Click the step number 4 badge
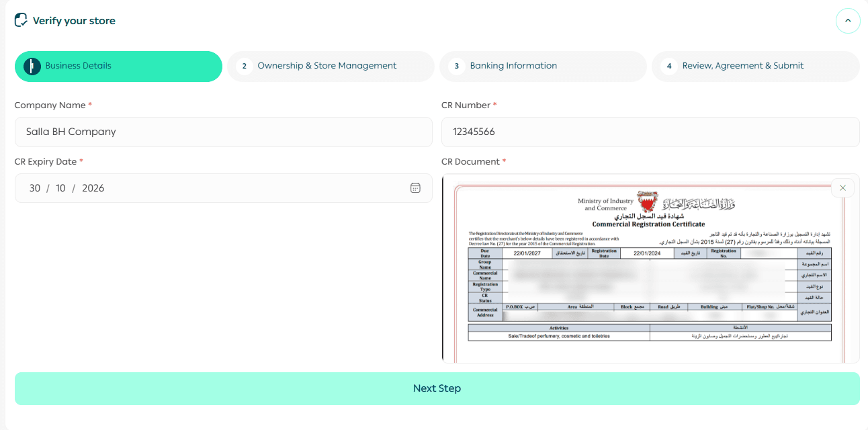 (668, 66)
